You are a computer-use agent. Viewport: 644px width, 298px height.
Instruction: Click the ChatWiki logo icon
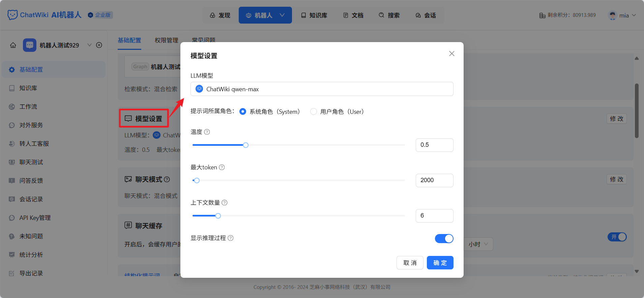click(12, 15)
